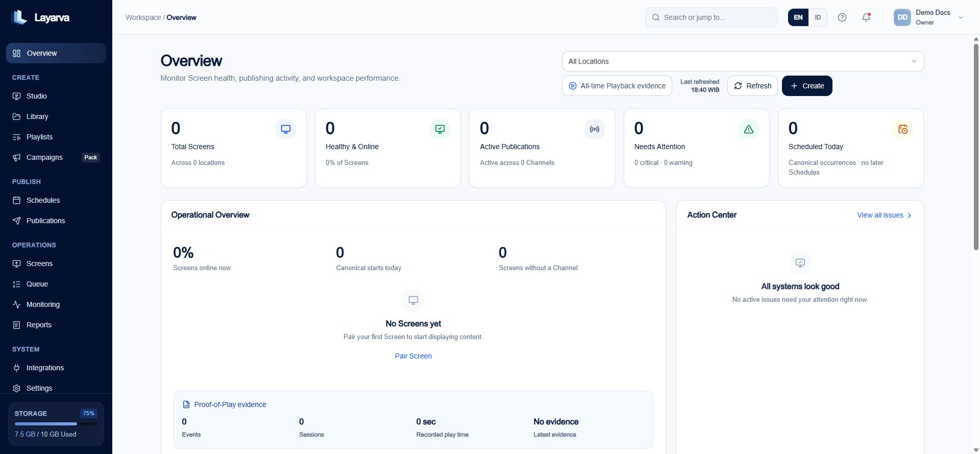Click the Total Screens monitor icon
The image size is (980, 454).
point(286,129)
